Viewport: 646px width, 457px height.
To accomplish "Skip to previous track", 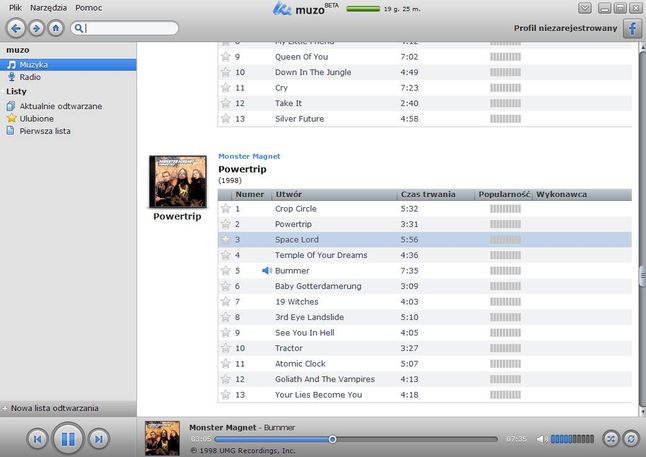I will point(37,439).
